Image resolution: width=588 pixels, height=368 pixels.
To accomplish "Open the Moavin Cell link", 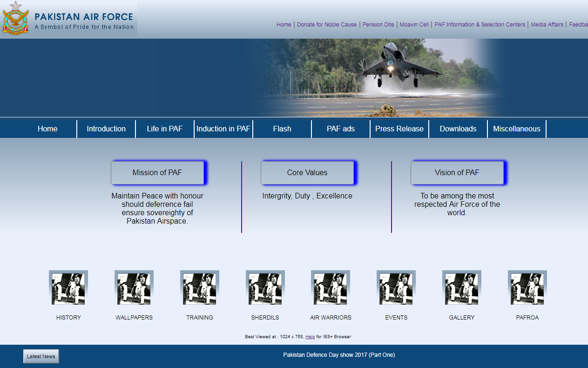I will [414, 25].
